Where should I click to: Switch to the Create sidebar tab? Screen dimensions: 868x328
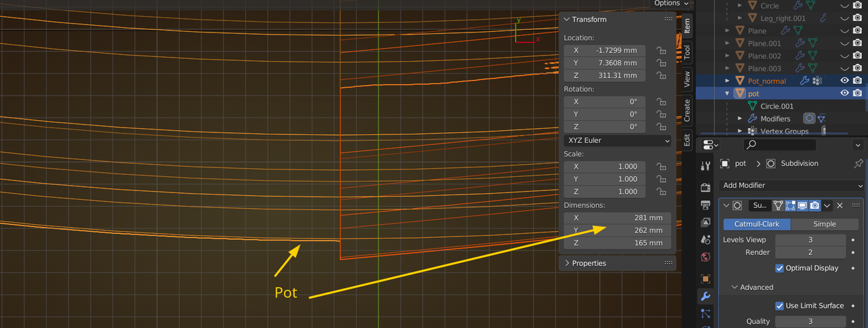point(686,110)
